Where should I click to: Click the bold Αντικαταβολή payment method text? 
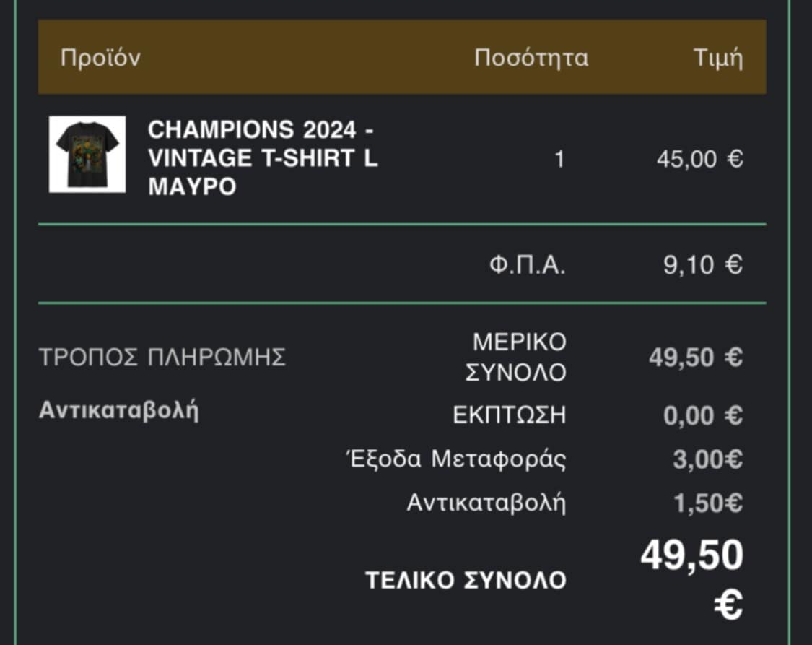[x=119, y=410]
